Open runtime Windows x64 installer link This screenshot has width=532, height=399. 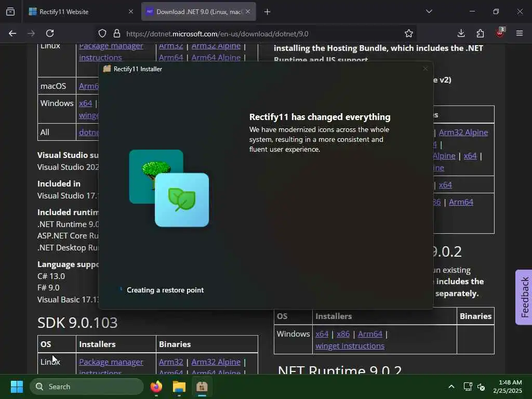[x=322, y=334]
